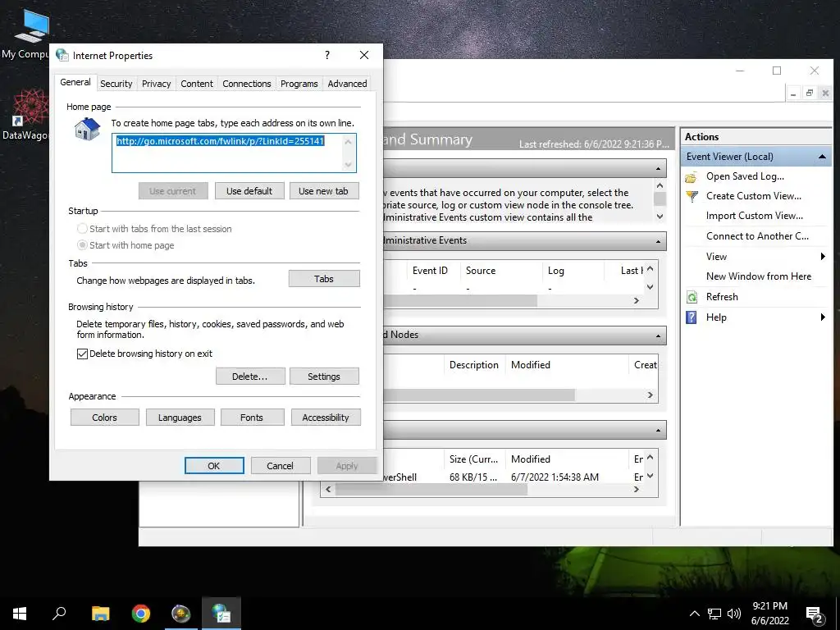Click the Use new tab button
Image resolution: width=840 pixels, height=630 pixels.
point(323,191)
